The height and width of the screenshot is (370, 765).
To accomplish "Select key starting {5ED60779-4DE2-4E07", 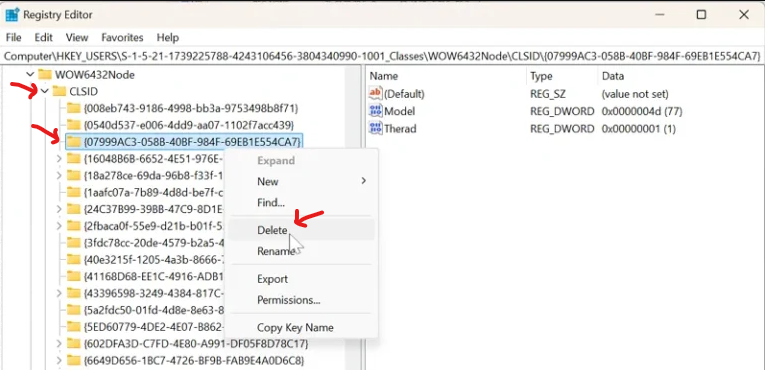I will point(154,326).
